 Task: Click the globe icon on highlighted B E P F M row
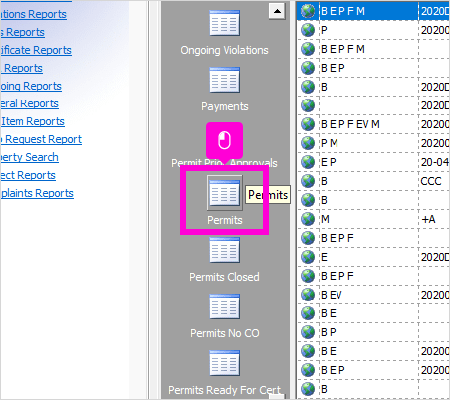point(308,11)
